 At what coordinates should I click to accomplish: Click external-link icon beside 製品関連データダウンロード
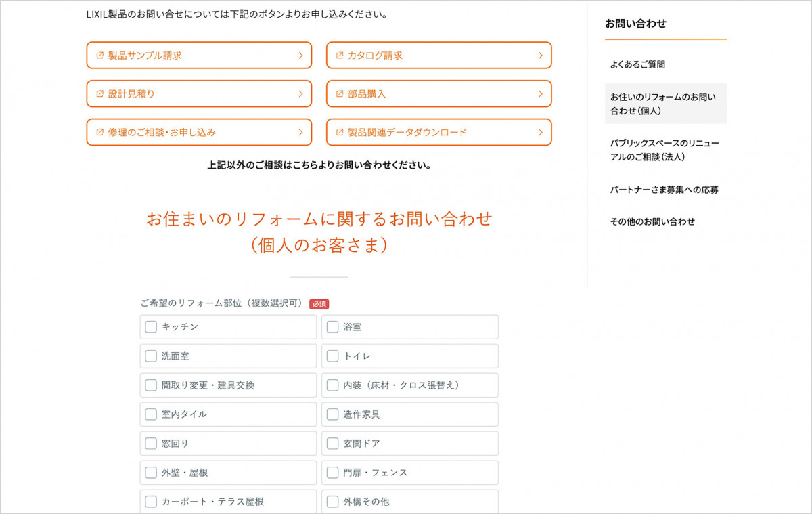(x=340, y=133)
